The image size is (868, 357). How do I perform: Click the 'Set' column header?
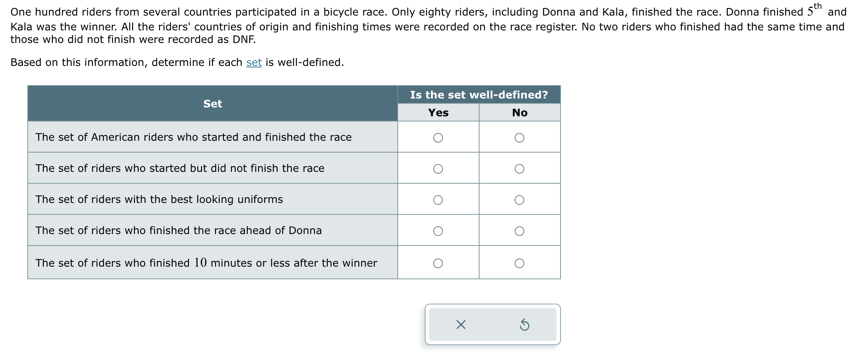213,104
